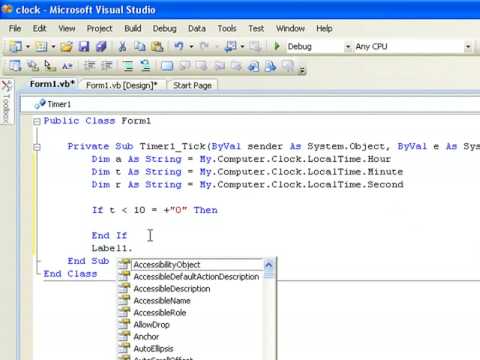
Task: Open the Timer1 class name combo box
Action: [250, 104]
